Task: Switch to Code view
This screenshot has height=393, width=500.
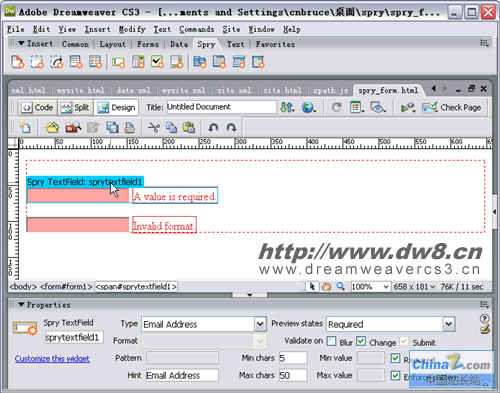Action: coord(37,107)
